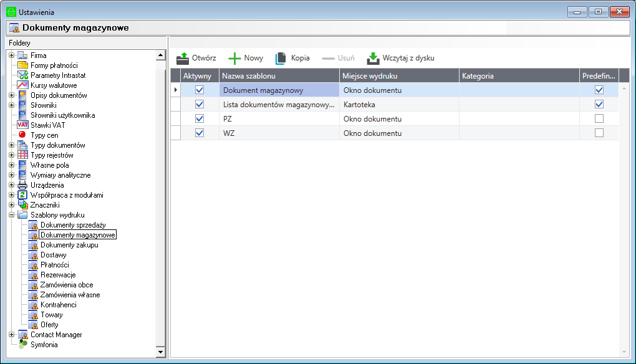Click the red Typy cen icon
Screen dimensions: 636x364
point(22,135)
